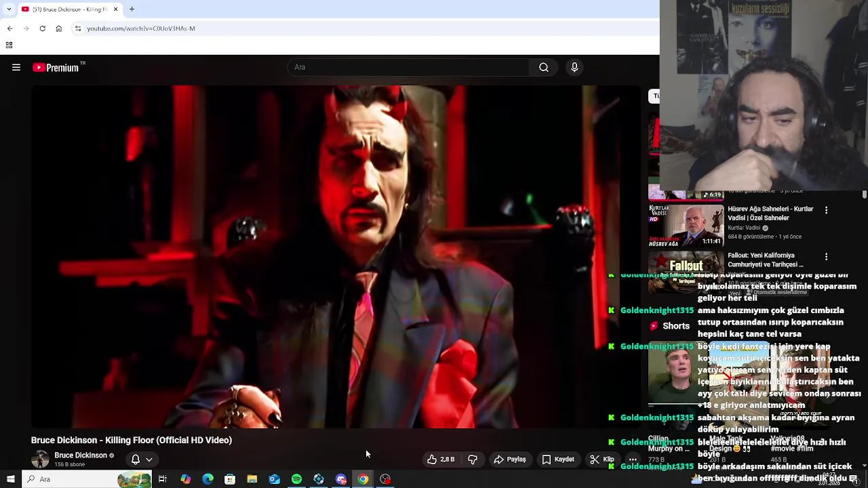Viewport: 868px width, 488px height.
Task: Open the apps grid in bookmarks bar
Action: point(9,45)
